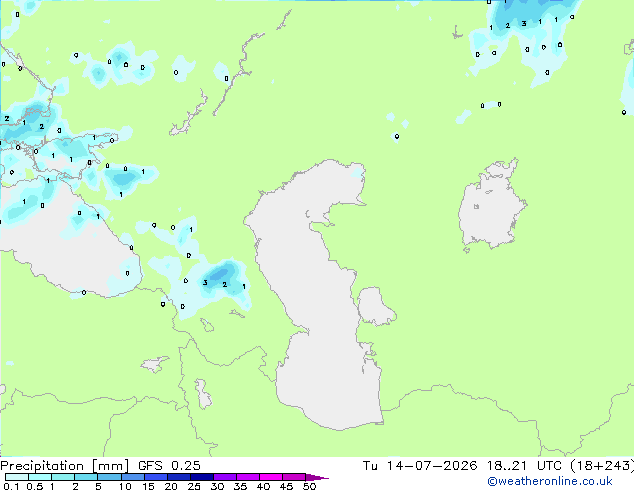
Task: Pick the 0.1–0.5 mm legend color swatch
Action: (17, 477)
